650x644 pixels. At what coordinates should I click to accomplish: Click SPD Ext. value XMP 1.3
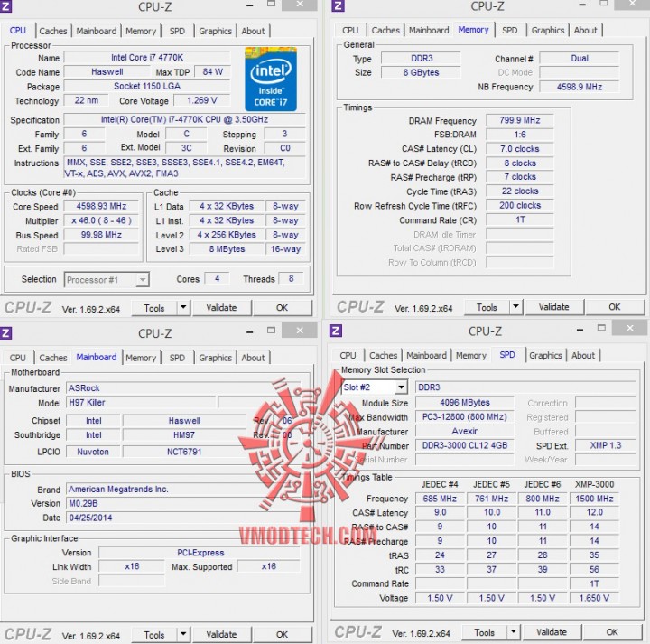pos(605,445)
